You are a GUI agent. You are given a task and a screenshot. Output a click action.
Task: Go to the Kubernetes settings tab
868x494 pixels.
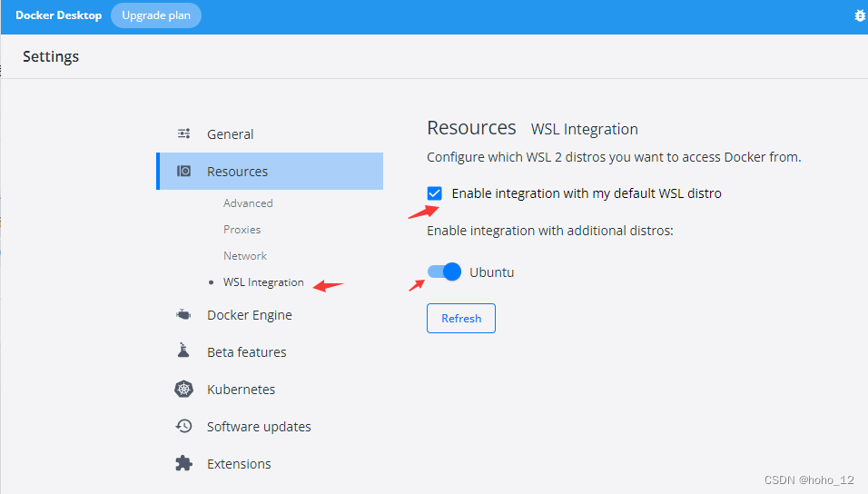tap(241, 390)
